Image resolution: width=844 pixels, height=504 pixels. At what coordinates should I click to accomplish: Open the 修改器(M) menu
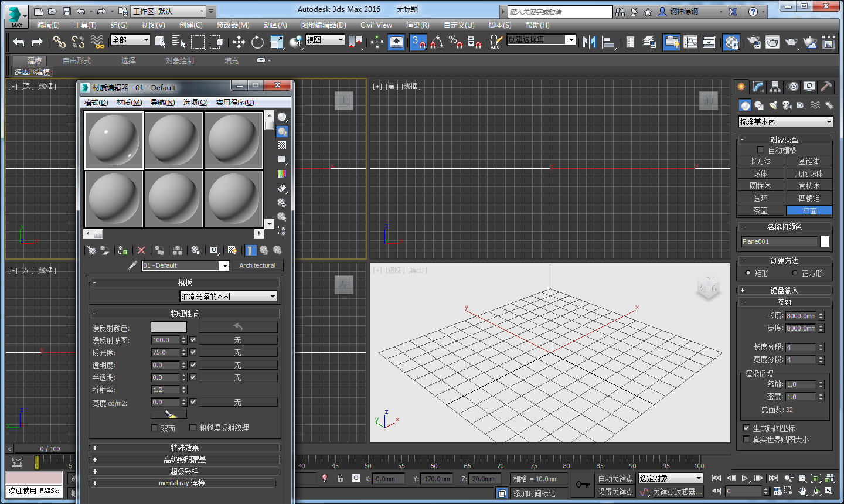click(x=233, y=25)
